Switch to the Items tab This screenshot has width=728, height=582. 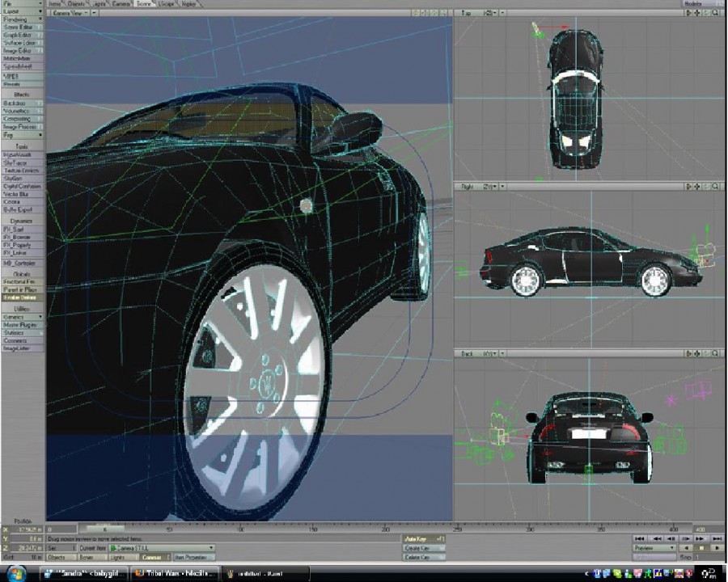[57, 4]
